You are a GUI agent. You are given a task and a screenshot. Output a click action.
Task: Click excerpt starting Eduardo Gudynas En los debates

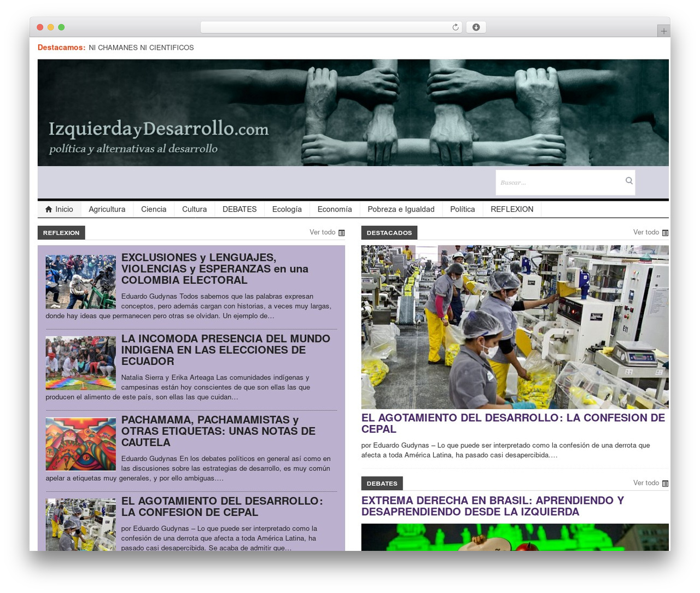point(189,468)
